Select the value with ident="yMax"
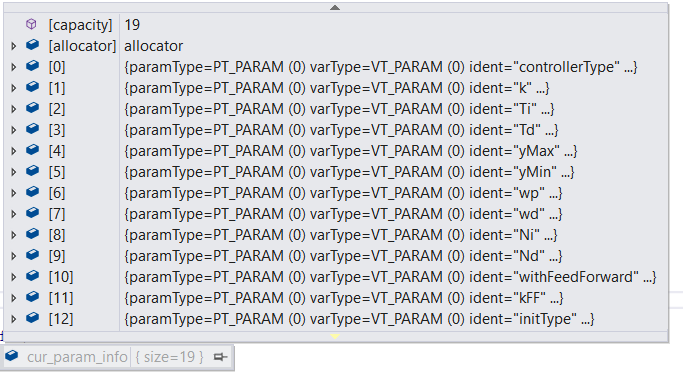 (x=351, y=151)
